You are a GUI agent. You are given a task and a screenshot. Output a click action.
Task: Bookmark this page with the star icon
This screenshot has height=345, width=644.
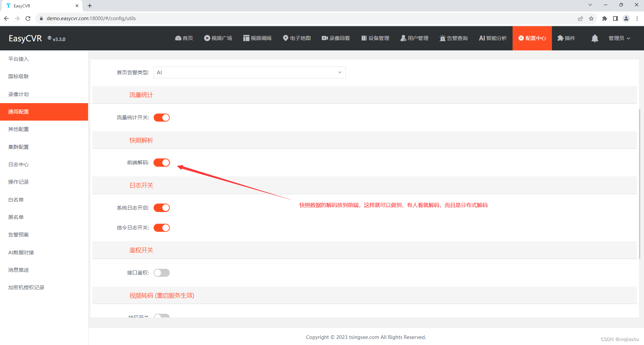click(591, 18)
